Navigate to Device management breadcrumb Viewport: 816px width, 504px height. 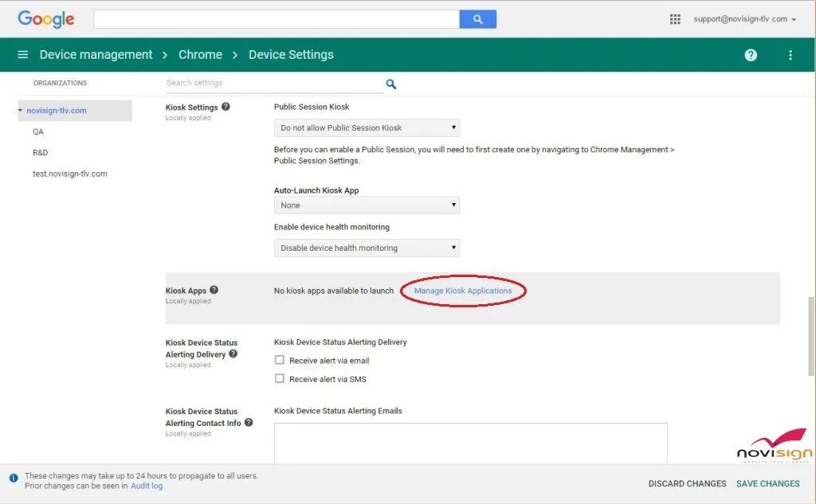(x=96, y=54)
